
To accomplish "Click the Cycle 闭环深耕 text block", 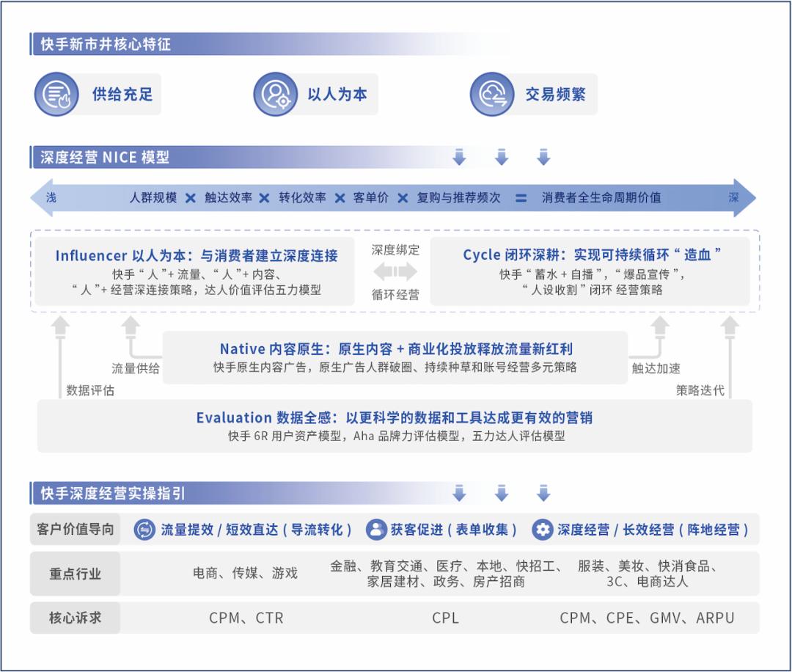I will (590, 273).
